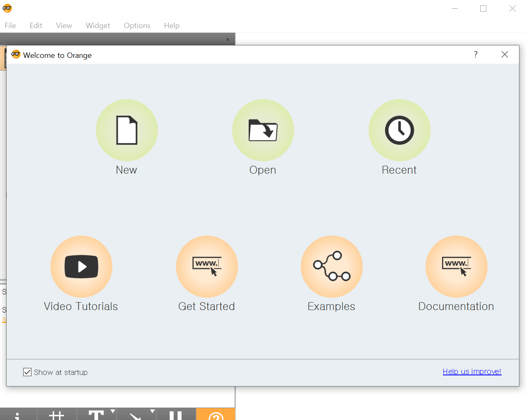The width and height of the screenshot is (526, 420).
Task: Click the orange help icon in bottom toolbar
Action: 216,415
